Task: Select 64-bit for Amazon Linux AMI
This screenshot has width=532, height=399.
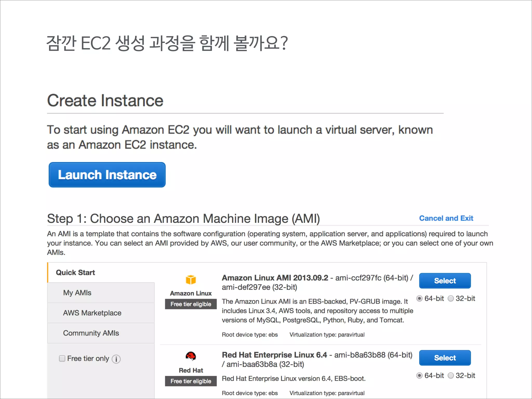Action: [x=419, y=298]
